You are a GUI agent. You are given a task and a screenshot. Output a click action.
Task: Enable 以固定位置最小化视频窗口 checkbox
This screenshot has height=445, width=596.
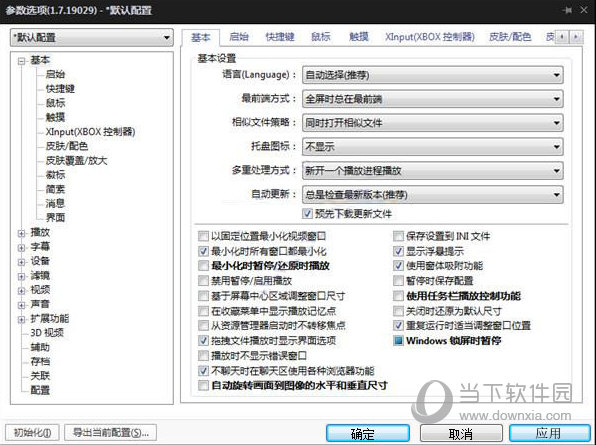pyautogui.click(x=203, y=236)
